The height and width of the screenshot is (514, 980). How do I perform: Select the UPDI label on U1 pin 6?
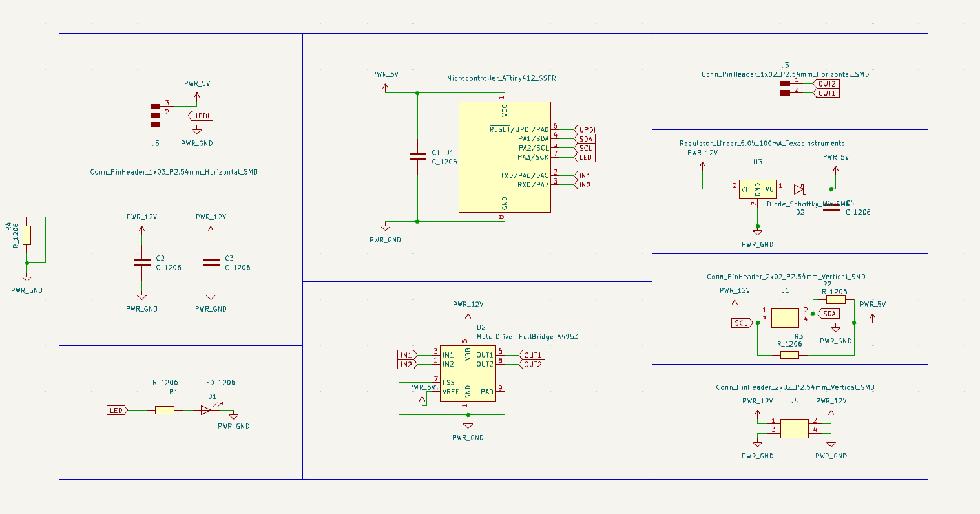tap(587, 130)
